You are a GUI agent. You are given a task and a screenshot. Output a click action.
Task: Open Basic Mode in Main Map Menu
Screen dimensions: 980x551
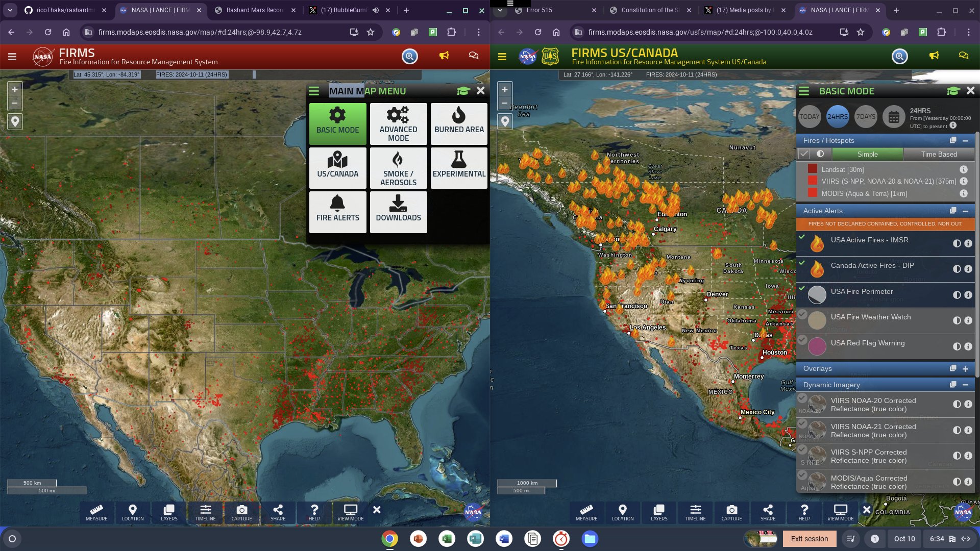pos(337,124)
